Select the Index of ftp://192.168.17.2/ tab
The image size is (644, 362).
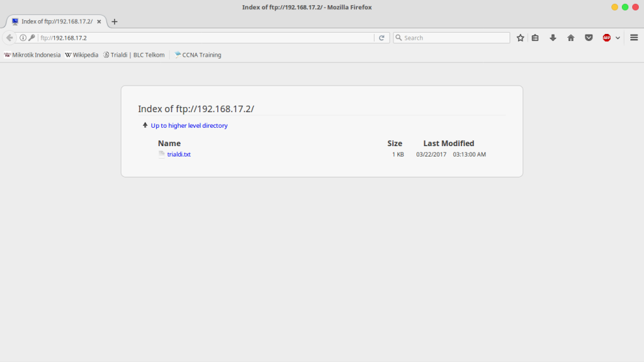pyautogui.click(x=55, y=22)
